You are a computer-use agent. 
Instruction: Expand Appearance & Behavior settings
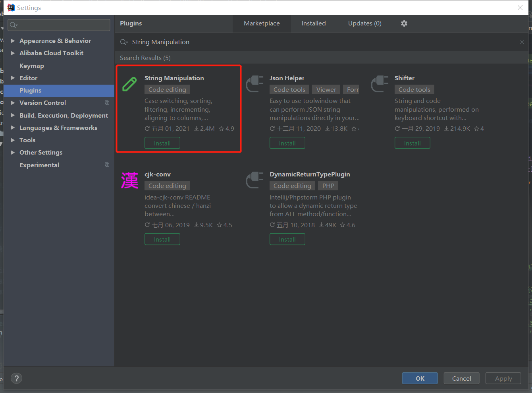click(13, 41)
